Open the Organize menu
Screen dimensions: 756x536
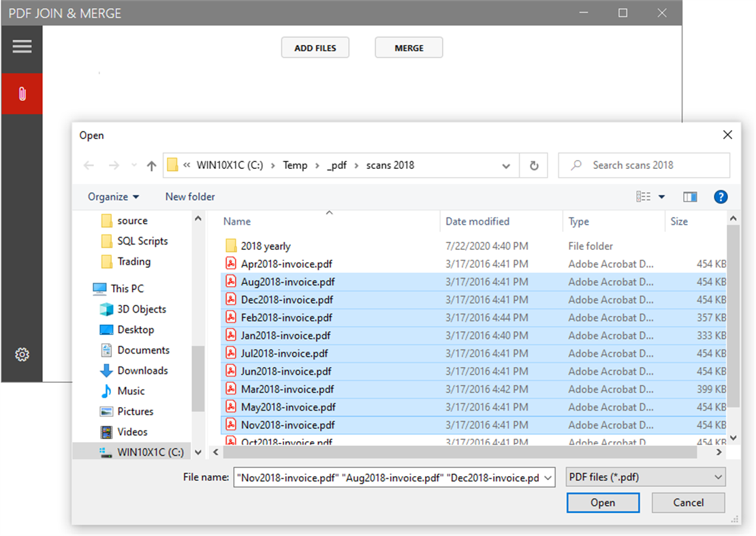(112, 196)
